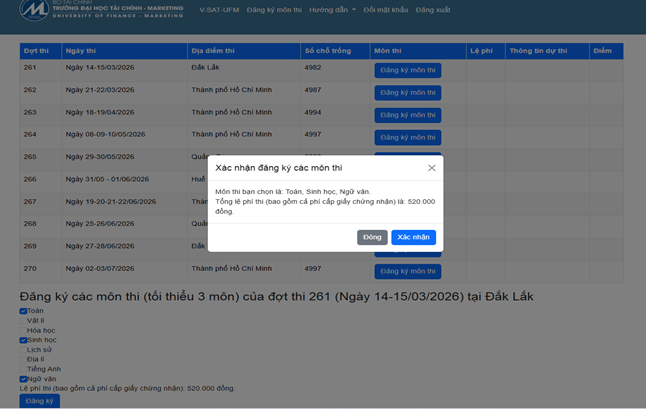
Task: Click Đăng ký môn thi for row 261
Action: click(407, 70)
